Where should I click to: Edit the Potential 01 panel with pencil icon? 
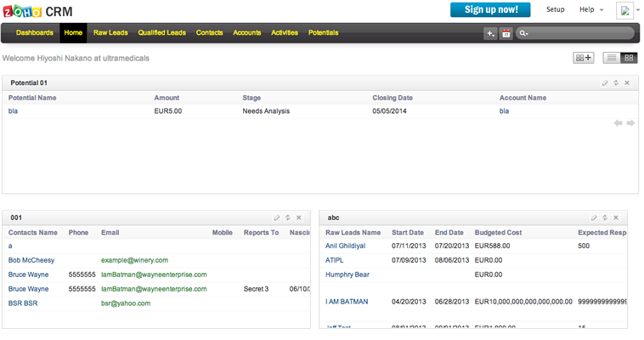tap(605, 83)
